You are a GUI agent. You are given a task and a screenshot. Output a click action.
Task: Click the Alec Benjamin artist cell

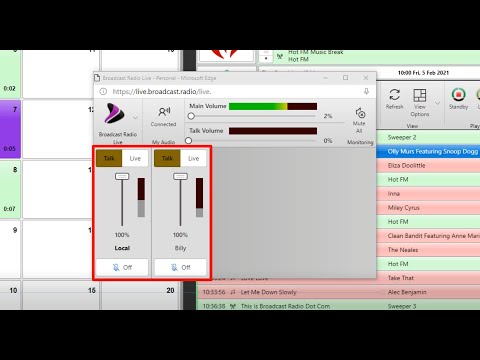point(407,292)
